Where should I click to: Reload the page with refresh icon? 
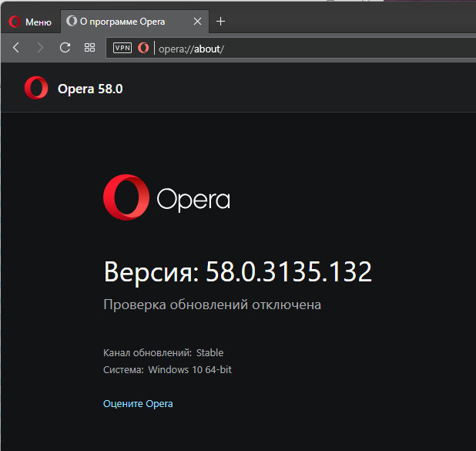pos(65,48)
